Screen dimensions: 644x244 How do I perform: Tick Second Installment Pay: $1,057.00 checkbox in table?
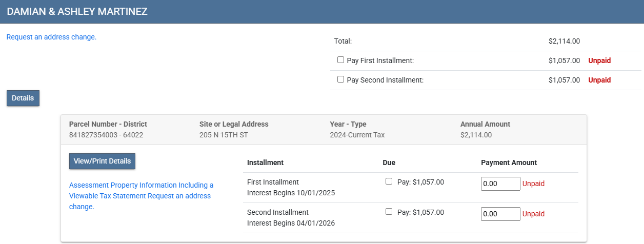pyautogui.click(x=389, y=212)
